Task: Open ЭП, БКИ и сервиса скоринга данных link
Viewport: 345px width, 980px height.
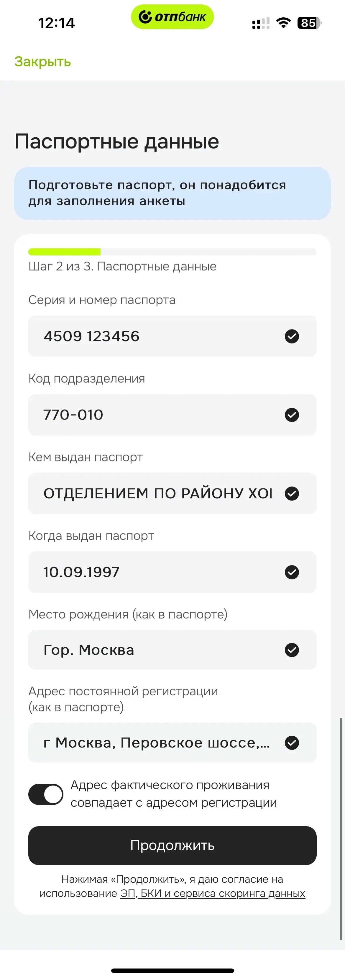Action: (x=213, y=893)
